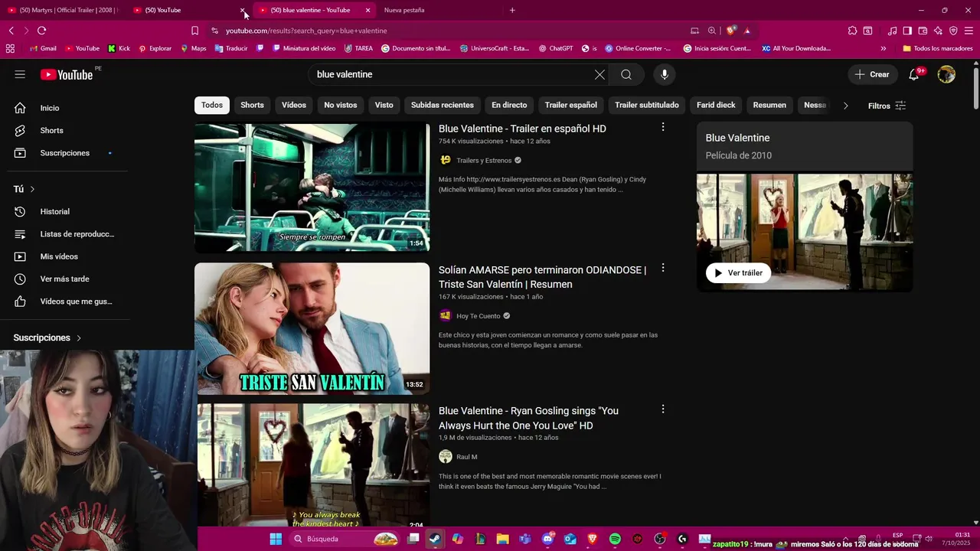980x551 pixels.
Task: Open Ver más tarde in sidebar
Action: [x=64, y=279]
